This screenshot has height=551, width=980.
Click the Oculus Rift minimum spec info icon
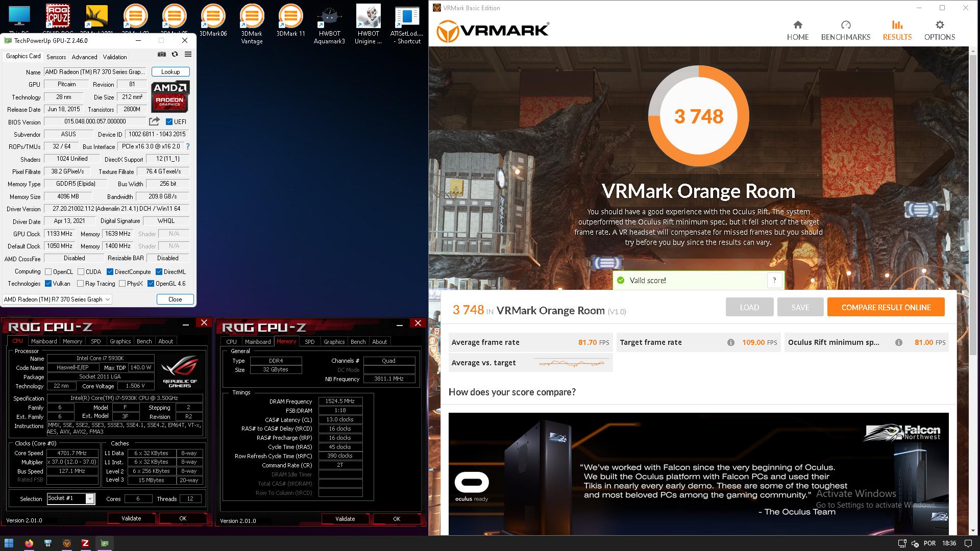[x=899, y=342]
